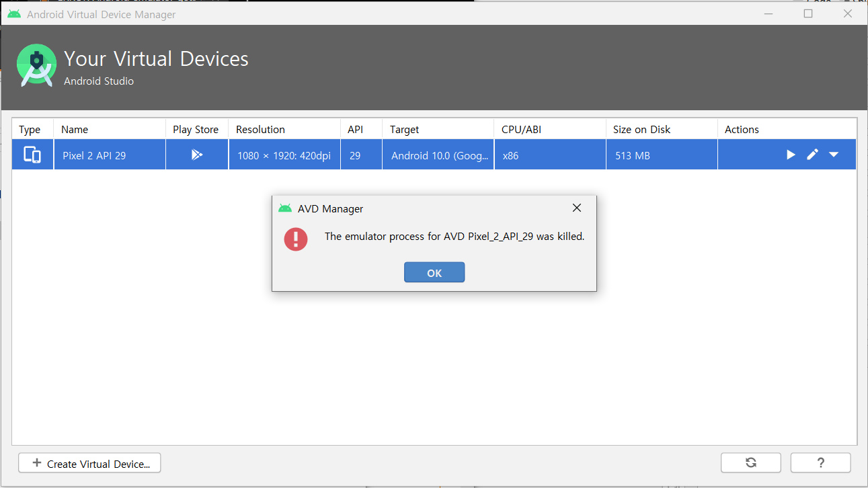Click the API value 29 cell
Viewport: 868px width, 488px height.
pos(361,155)
